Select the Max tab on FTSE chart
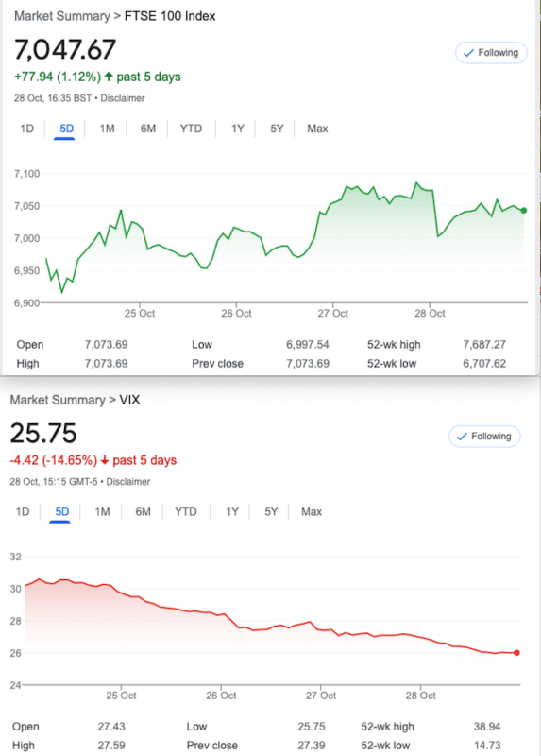Viewport: 541px width, 756px height. [317, 129]
